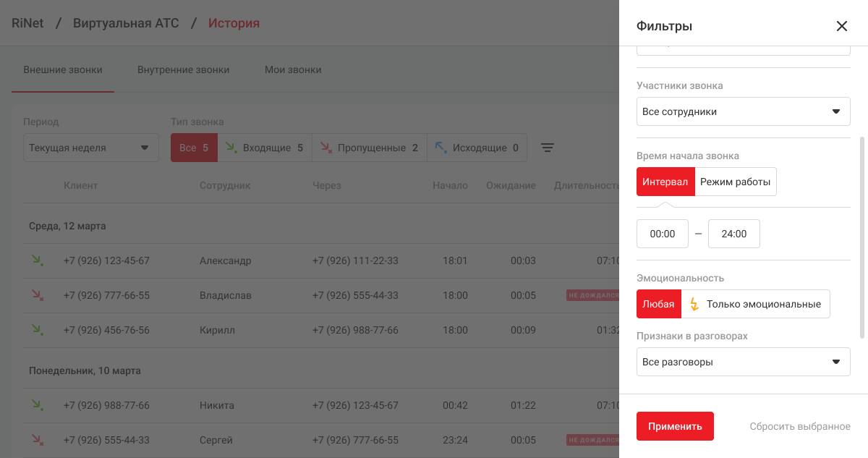Click the Среда, 12 марта group header
The image size is (868, 458).
(x=67, y=226)
